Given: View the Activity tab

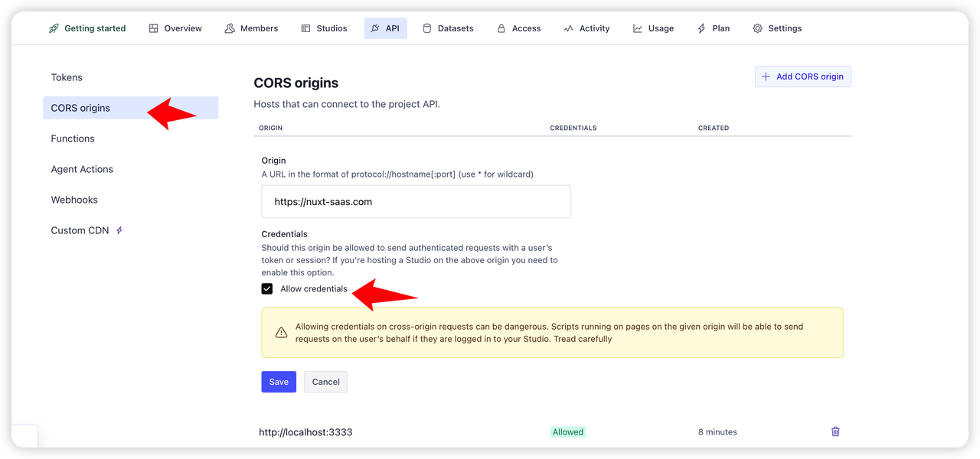Looking at the screenshot, I should pos(586,28).
